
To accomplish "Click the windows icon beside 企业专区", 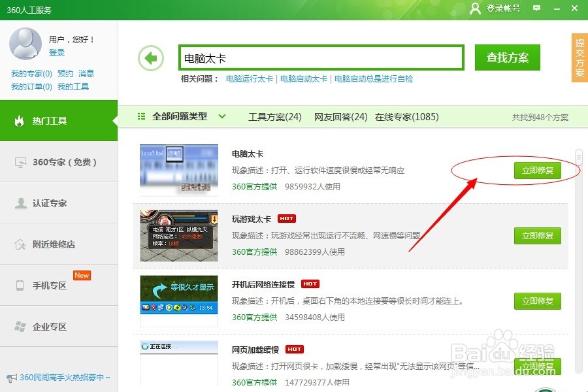I will (20, 327).
